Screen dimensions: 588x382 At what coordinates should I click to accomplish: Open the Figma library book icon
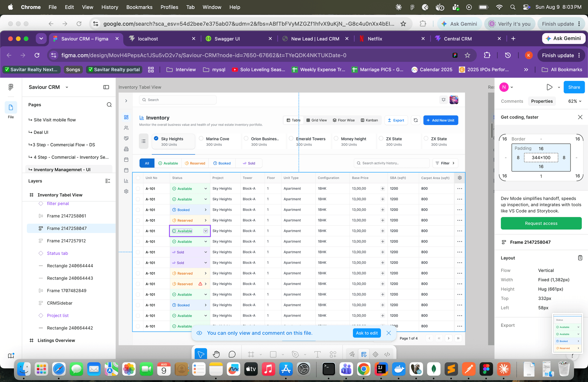(11, 356)
